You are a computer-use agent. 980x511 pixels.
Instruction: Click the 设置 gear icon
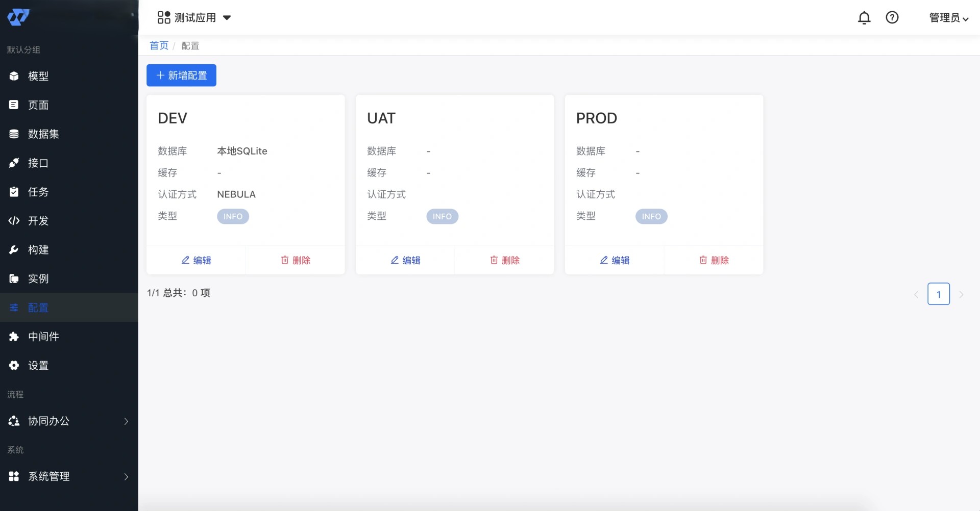(x=14, y=366)
